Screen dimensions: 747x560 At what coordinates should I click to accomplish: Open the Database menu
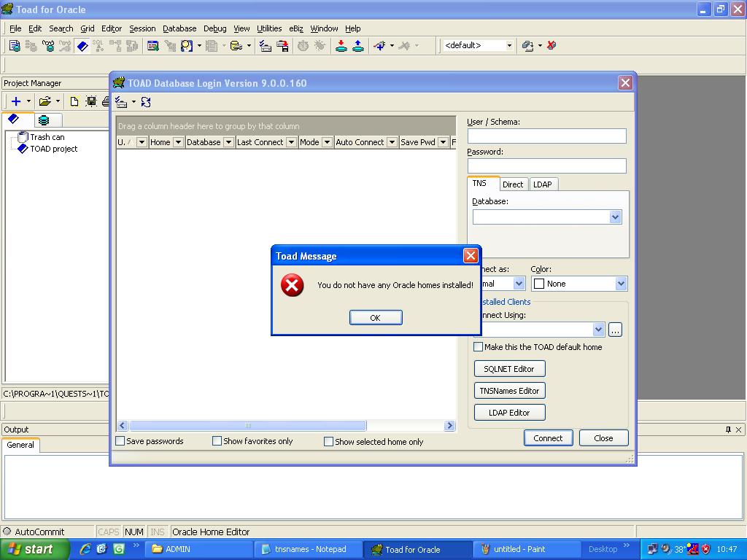[x=179, y=28]
